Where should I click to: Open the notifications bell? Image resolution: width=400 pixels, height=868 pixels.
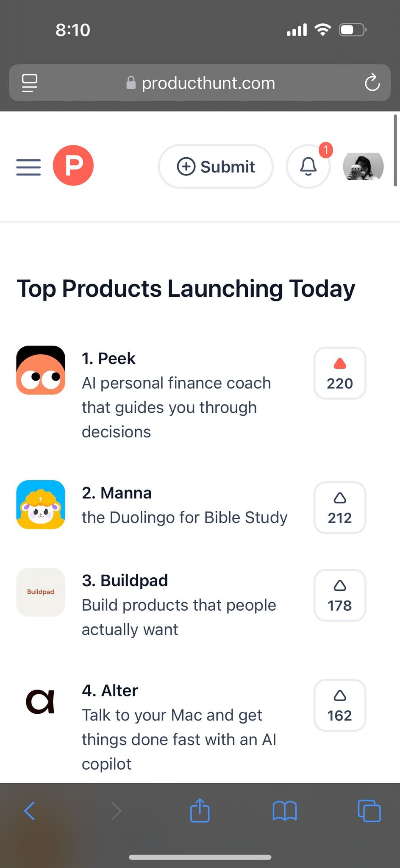tap(308, 166)
